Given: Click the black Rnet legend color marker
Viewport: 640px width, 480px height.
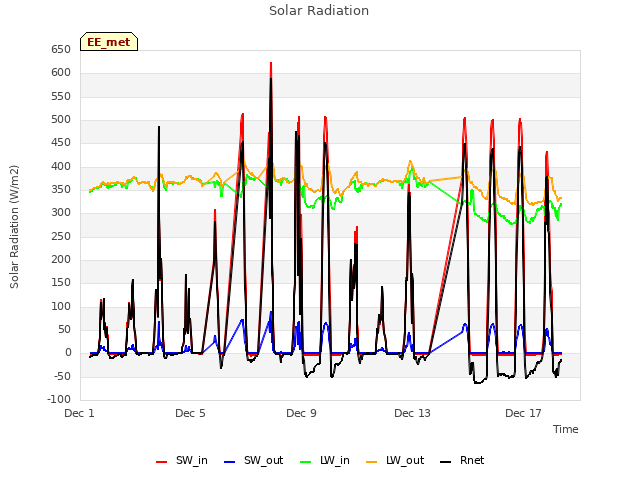Looking at the screenshot, I should [x=446, y=462].
